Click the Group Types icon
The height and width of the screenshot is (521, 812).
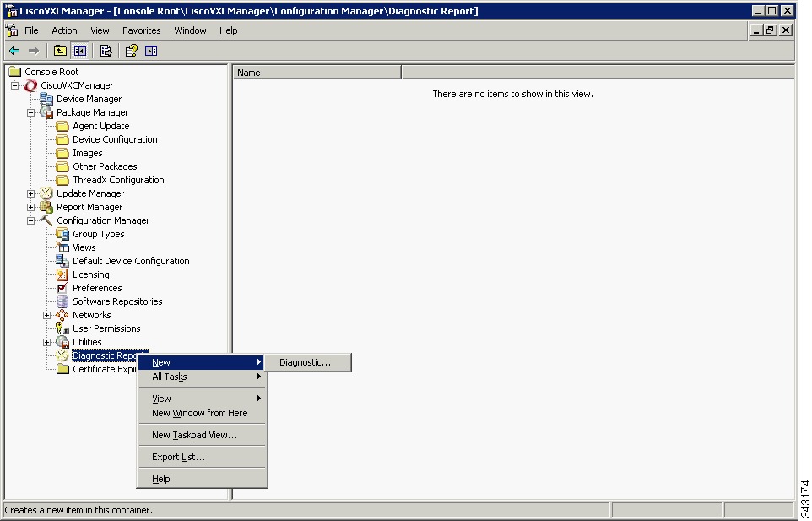62,234
